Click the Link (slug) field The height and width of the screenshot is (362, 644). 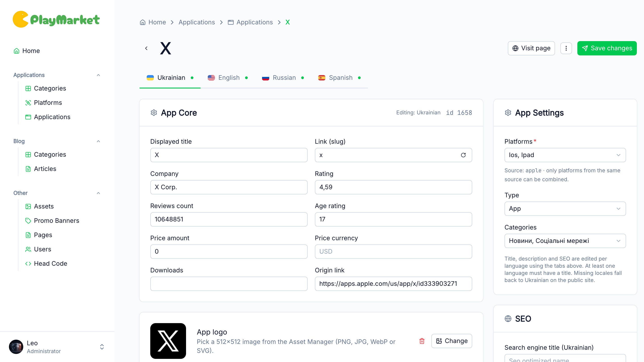(x=393, y=155)
